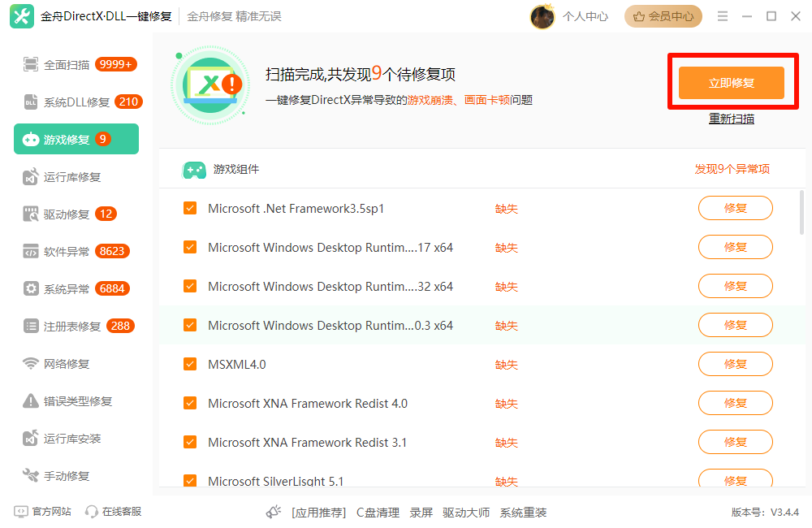Click the 官方网站 monitor icon

pos(21,512)
